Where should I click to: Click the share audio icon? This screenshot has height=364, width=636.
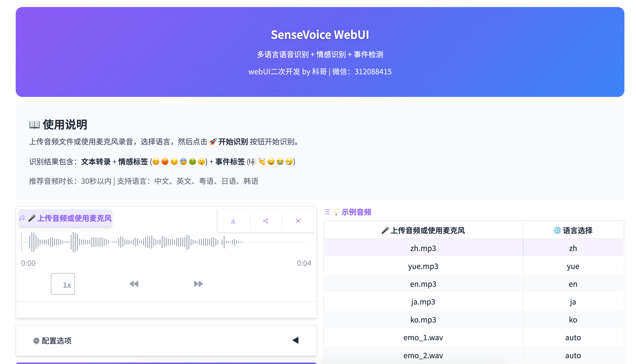265,221
